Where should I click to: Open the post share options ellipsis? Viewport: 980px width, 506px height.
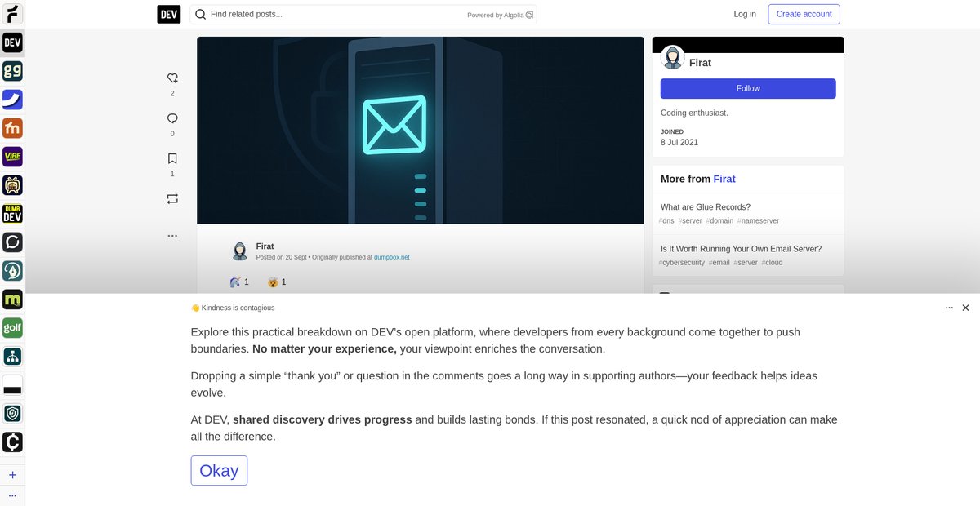pos(172,236)
